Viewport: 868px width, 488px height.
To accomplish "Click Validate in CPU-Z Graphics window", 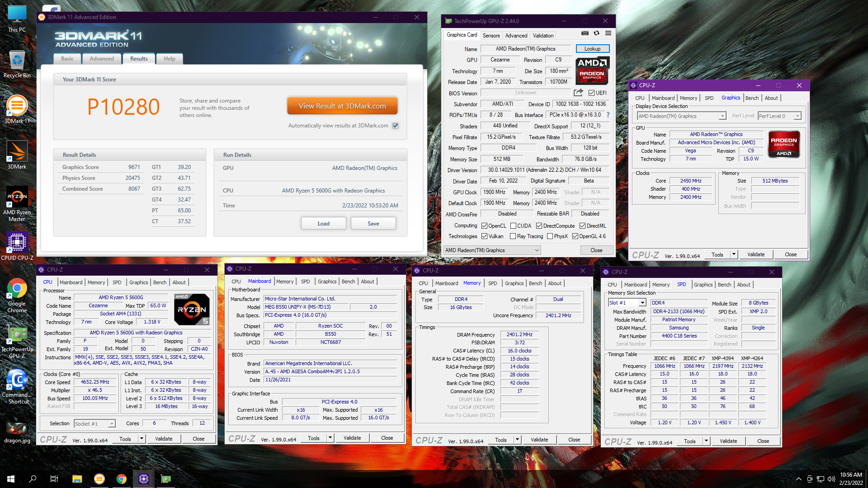I will coord(756,254).
